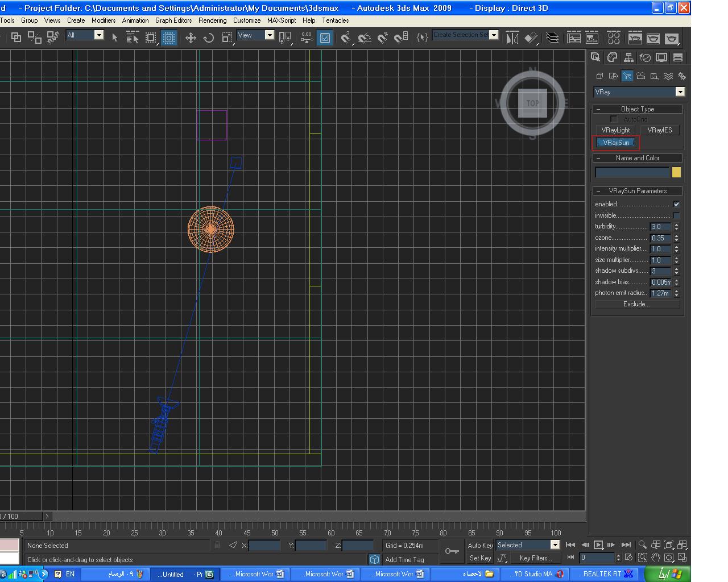
Task: Click the Quick Render teapot icon
Action: pyautogui.click(x=672, y=38)
